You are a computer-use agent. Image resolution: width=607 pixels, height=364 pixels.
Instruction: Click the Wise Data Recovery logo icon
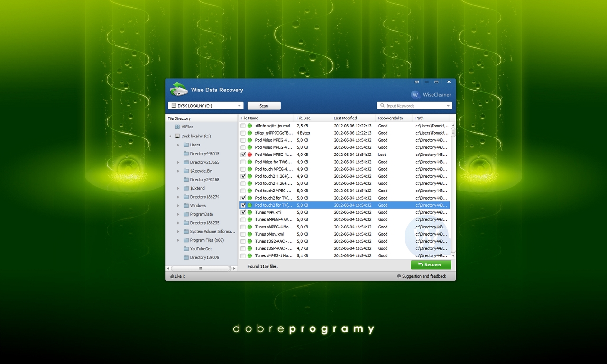[179, 89]
